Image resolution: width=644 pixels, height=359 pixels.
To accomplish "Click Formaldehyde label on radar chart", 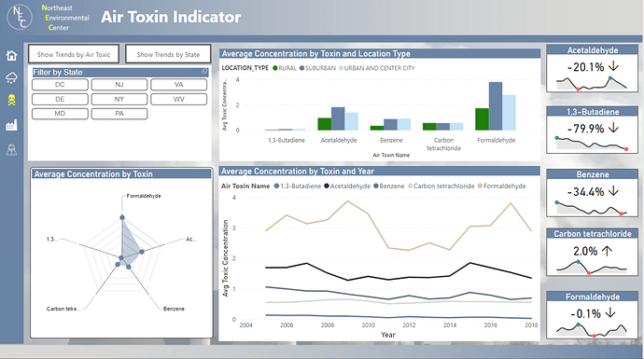I will click(x=144, y=196).
